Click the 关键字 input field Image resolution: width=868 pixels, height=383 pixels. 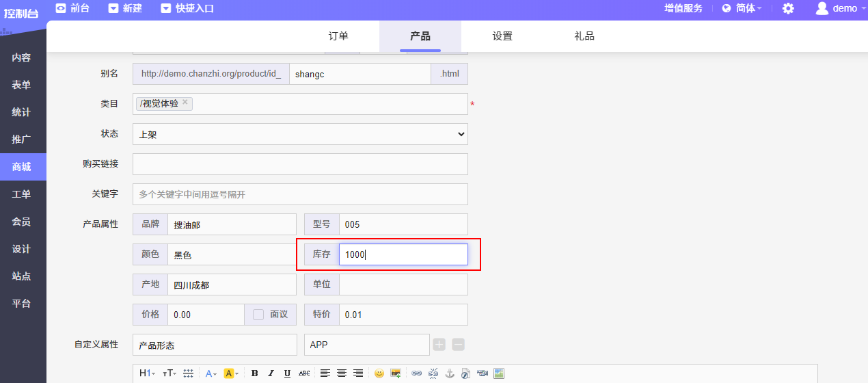pyautogui.click(x=300, y=194)
